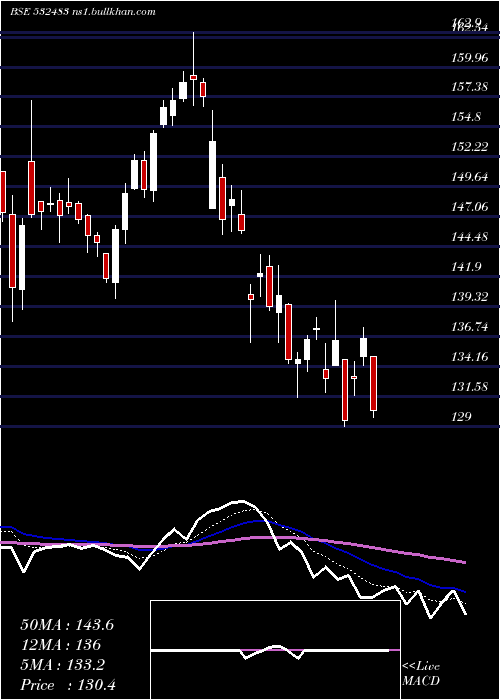Click inside the MACD inset panel
The image size is (500, 700).
(x=275, y=650)
